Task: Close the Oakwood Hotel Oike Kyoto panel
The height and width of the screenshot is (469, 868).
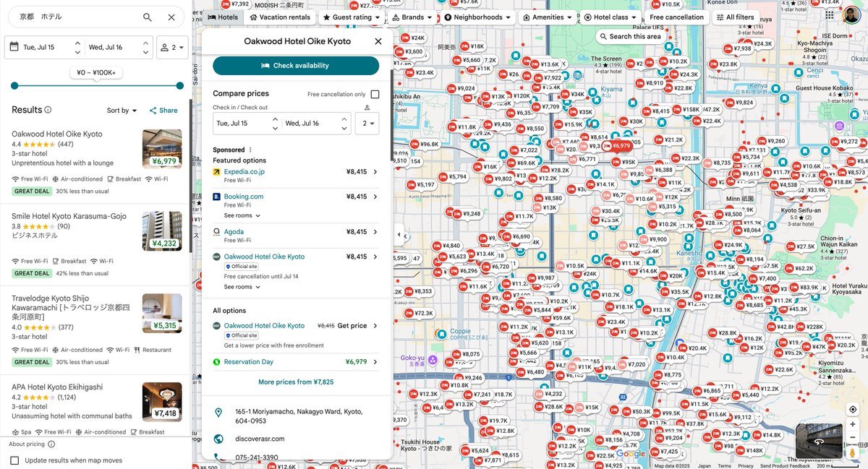Action: (378, 41)
